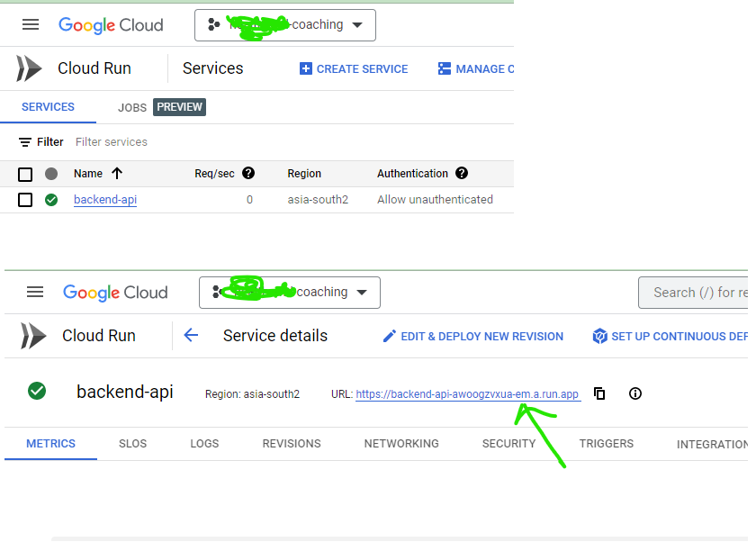Viewport: 756px width, 542px height.
Task: Click the gray status circle column header
Action: [51, 174]
